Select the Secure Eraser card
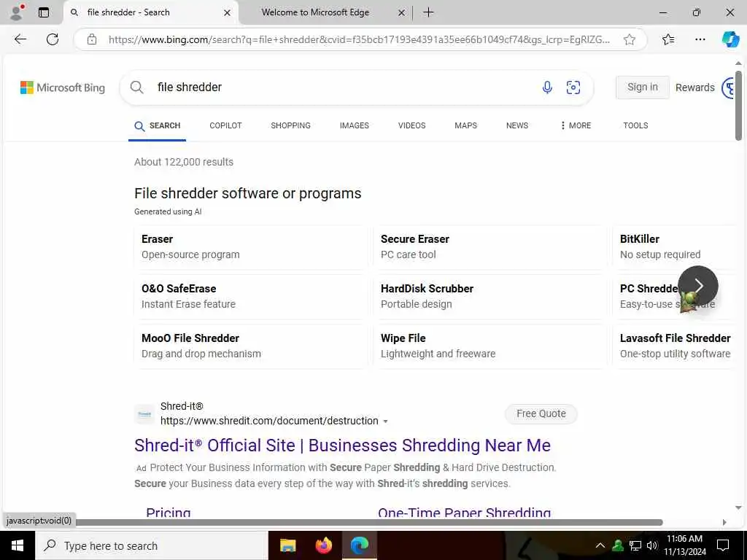This screenshot has width=747, height=560. coord(489,247)
